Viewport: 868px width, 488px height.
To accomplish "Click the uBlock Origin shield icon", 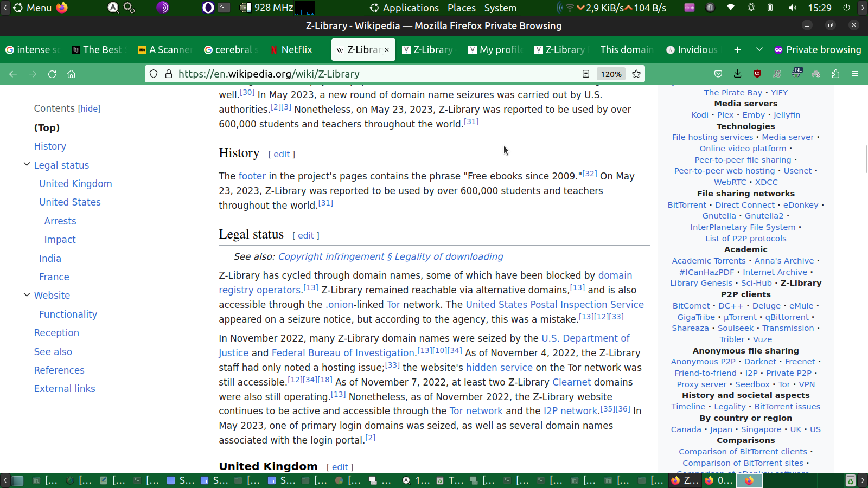I will click(757, 74).
